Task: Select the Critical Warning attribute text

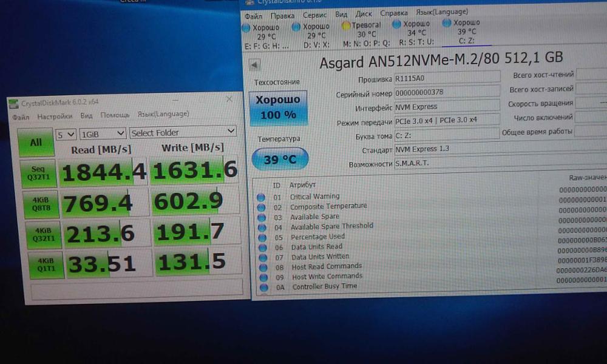Action: click(314, 197)
